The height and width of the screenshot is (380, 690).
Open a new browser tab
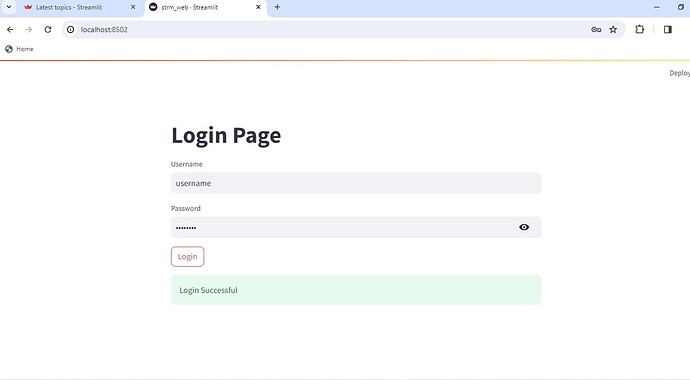(277, 7)
